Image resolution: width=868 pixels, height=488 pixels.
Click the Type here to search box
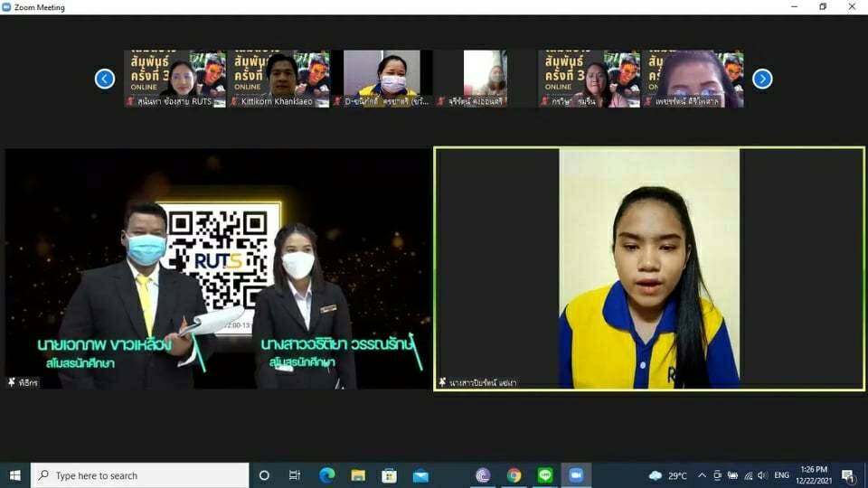coord(140,475)
